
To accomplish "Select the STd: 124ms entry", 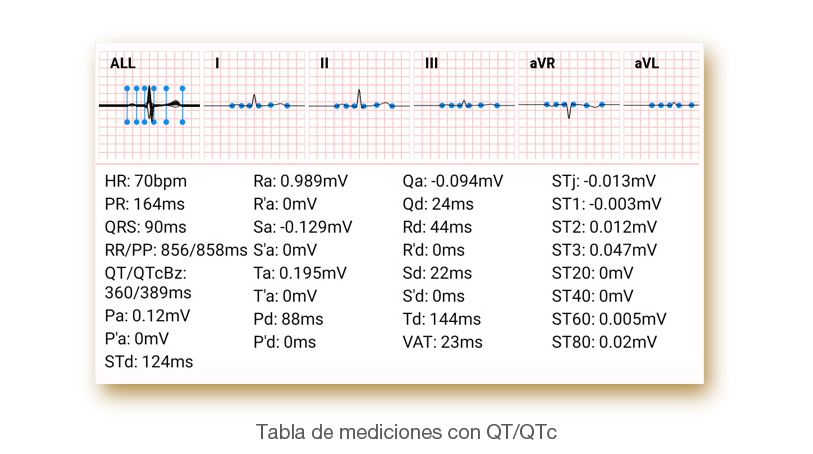I will pos(149,361).
